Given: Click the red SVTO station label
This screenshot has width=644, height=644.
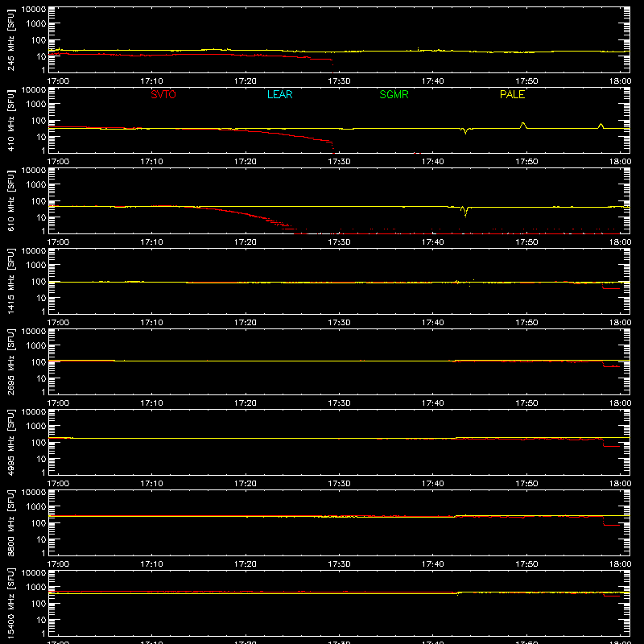Looking at the screenshot, I should (x=163, y=94).
